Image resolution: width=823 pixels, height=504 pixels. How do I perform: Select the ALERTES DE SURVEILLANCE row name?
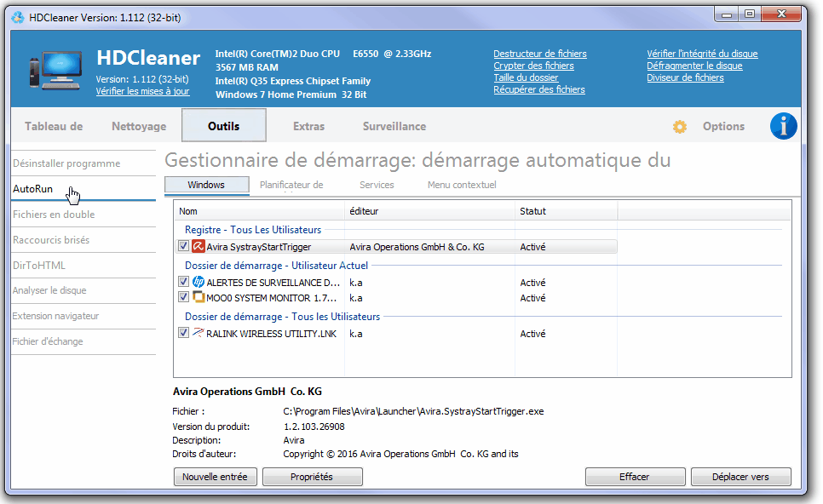(273, 283)
